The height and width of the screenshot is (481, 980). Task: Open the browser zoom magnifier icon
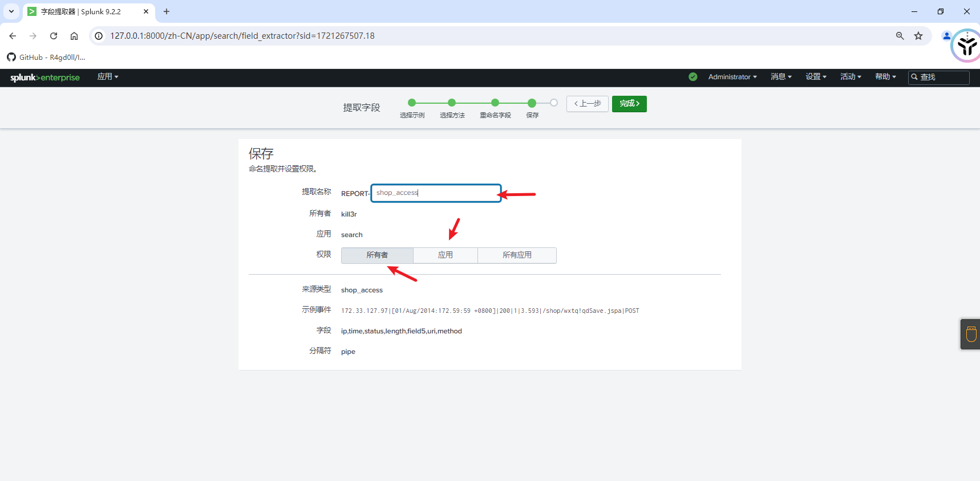click(x=900, y=36)
